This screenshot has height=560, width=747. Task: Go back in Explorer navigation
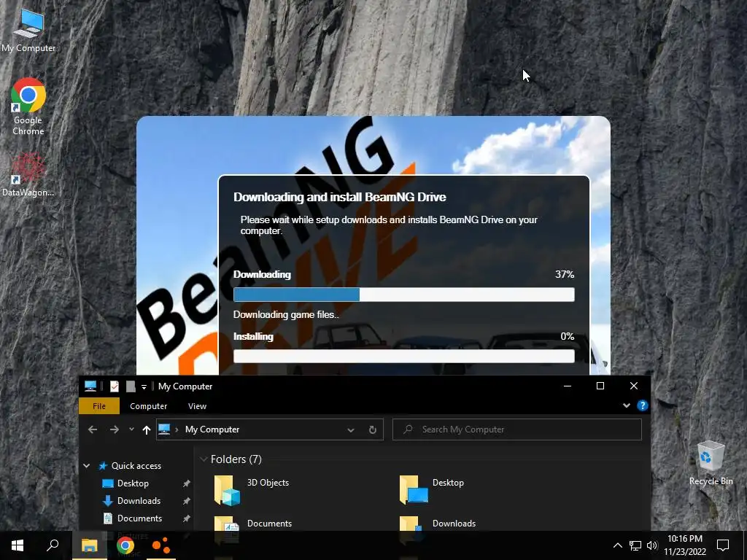pos(93,429)
